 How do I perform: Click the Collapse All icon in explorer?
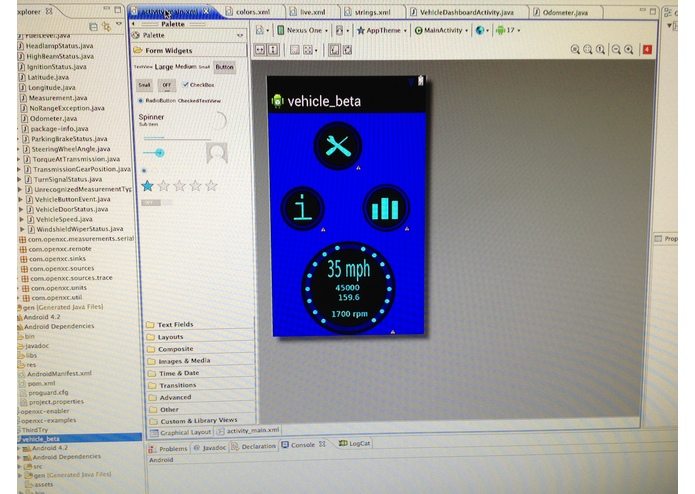pyautogui.click(x=94, y=27)
